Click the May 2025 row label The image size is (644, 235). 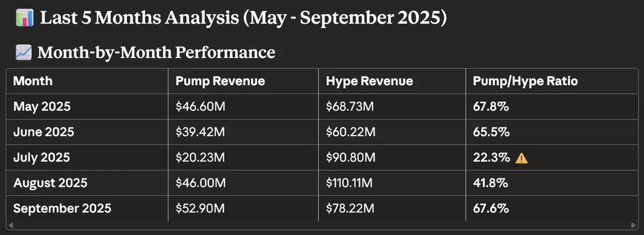click(42, 106)
